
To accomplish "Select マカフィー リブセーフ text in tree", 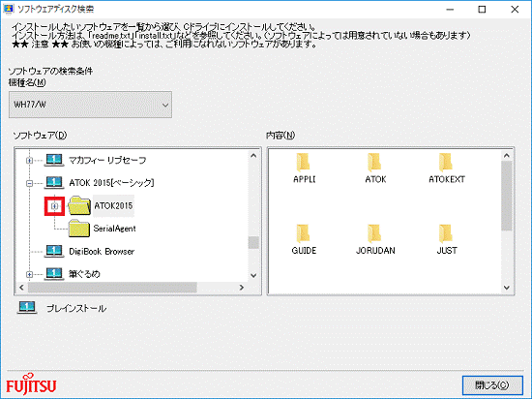I will tap(107, 161).
